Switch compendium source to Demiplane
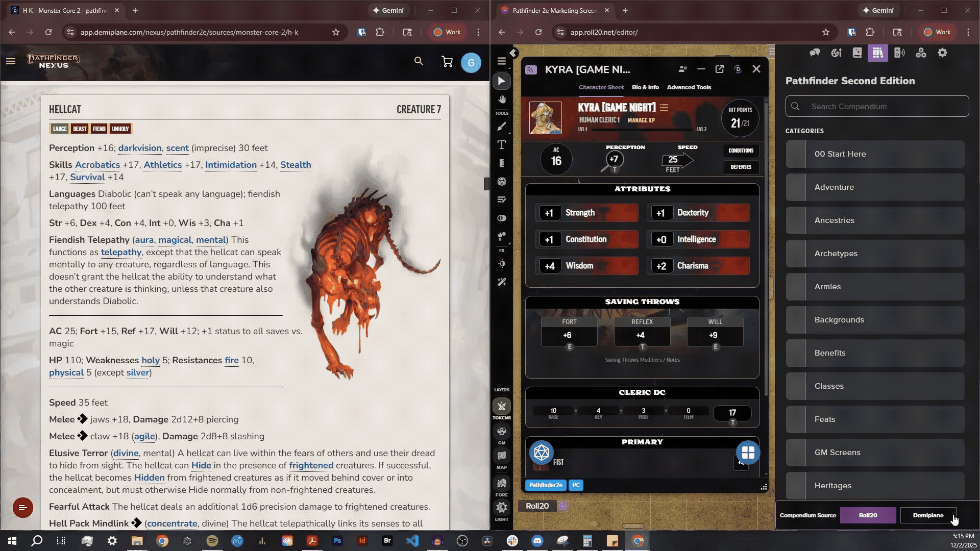This screenshot has height=551, width=980. tap(927, 515)
